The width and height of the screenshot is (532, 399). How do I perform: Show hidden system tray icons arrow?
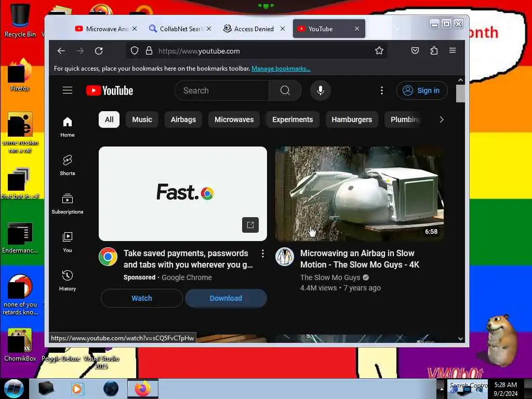[442, 389]
